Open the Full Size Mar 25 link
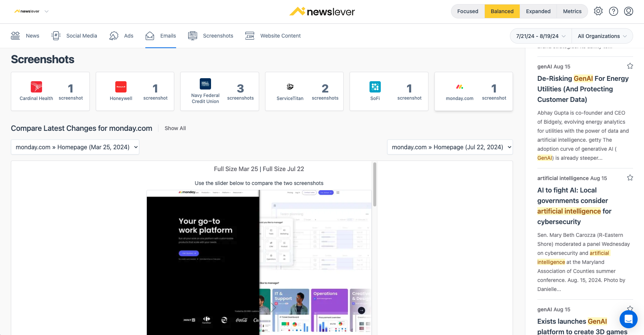 tap(236, 169)
